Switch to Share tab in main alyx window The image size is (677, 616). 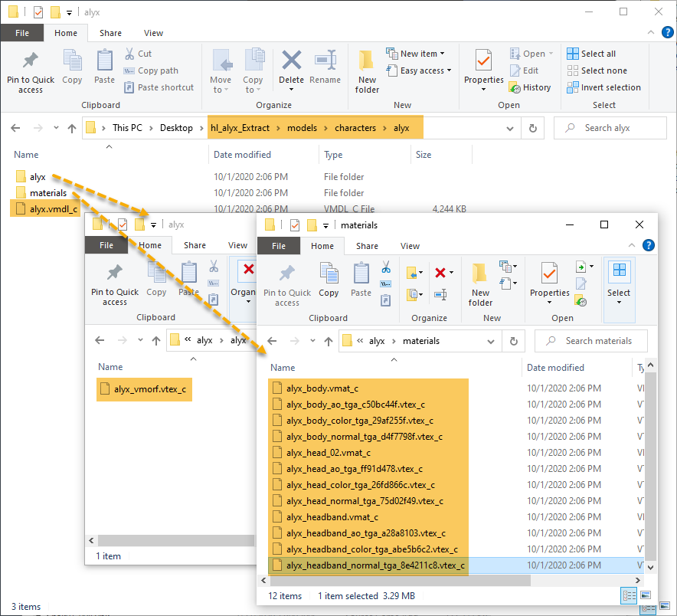coord(110,33)
